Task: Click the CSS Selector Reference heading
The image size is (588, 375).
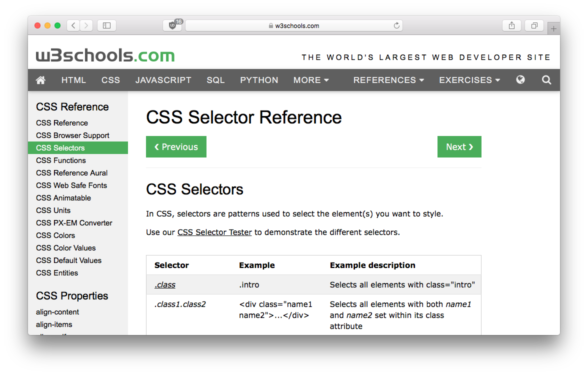Action: [244, 117]
